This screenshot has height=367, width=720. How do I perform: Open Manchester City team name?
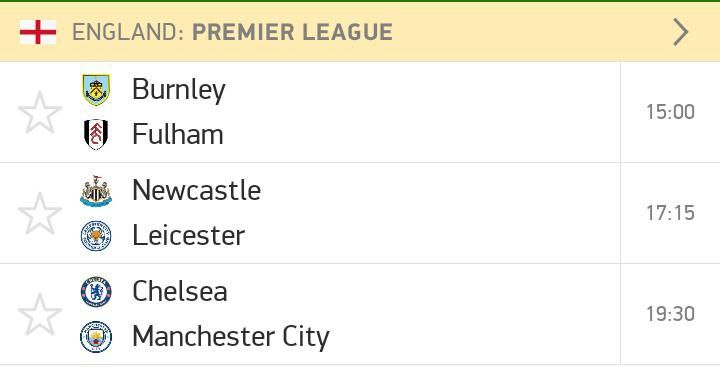[231, 337]
